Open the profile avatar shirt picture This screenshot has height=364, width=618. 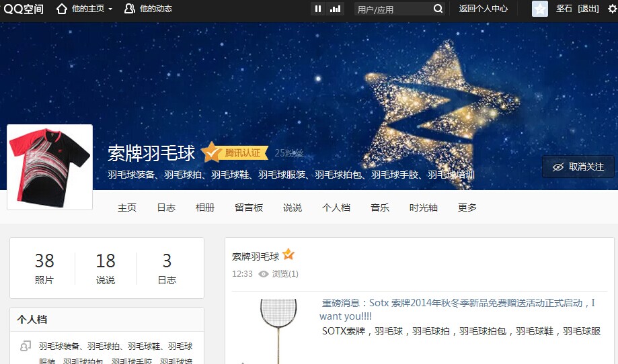click(50, 167)
